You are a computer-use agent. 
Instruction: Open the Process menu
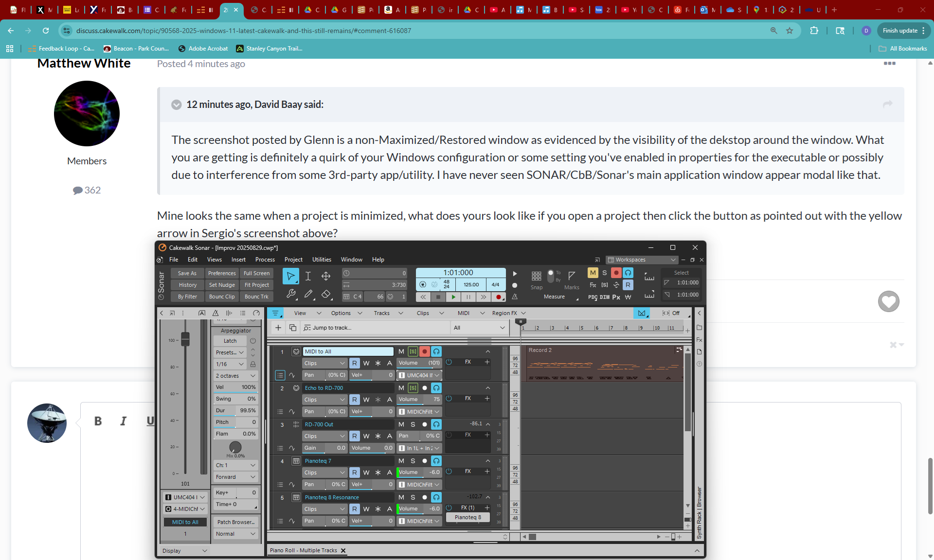coord(265,260)
